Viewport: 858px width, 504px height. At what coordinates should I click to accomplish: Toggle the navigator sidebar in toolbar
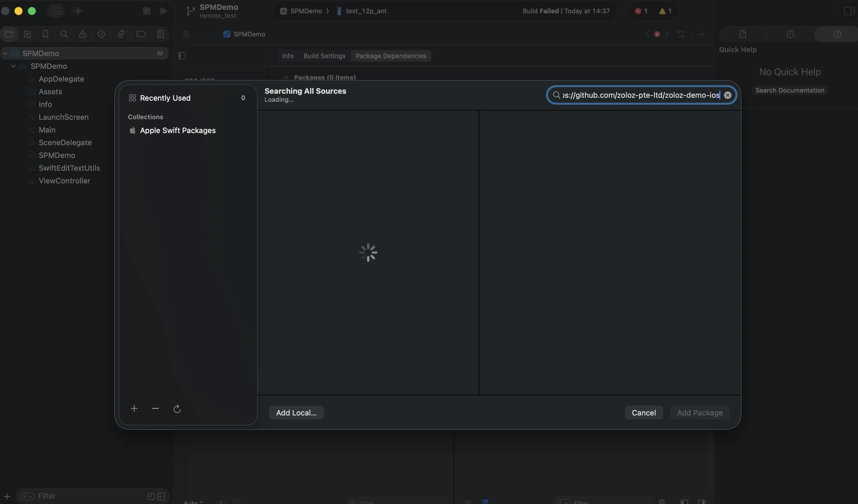(56, 11)
